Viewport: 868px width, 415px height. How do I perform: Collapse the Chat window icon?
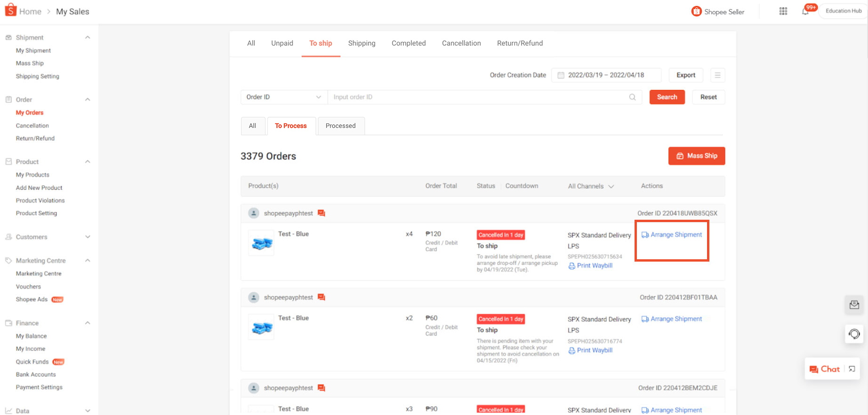tap(852, 369)
